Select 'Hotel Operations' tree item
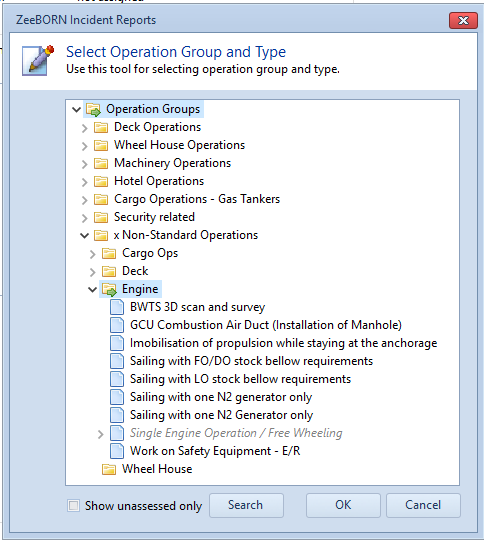This screenshot has height=542, width=484. pos(159,181)
